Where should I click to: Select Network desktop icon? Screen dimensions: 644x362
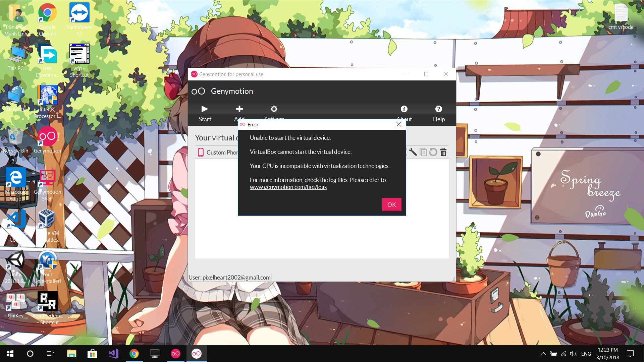click(x=16, y=99)
